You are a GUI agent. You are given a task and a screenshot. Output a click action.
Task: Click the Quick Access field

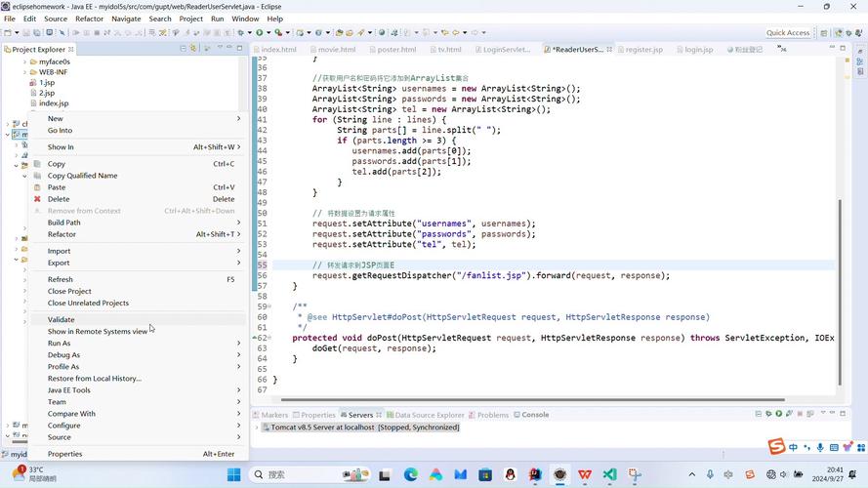(788, 32)
